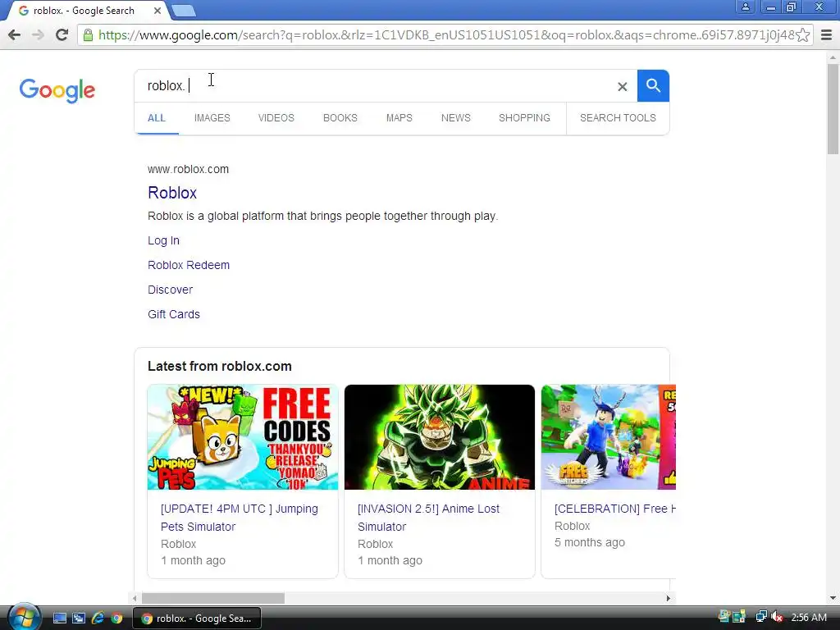Image resolution: width=840 pixels, height=630 pixels.
Task: Switch to NEWS search tab
Action: click(456, 118)
